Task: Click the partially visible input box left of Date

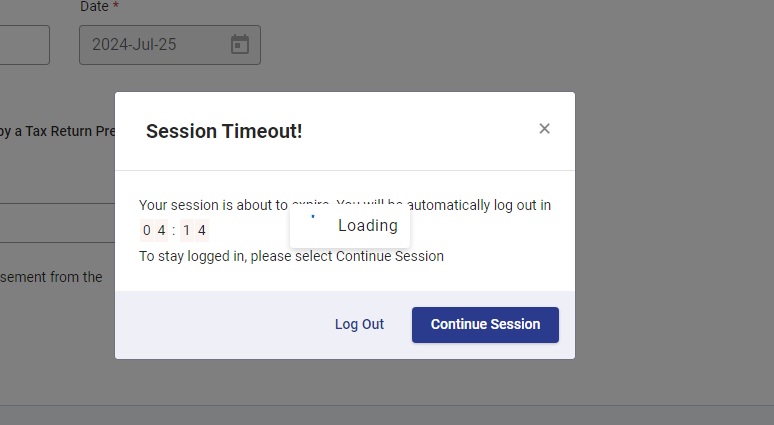Action: 25,45
